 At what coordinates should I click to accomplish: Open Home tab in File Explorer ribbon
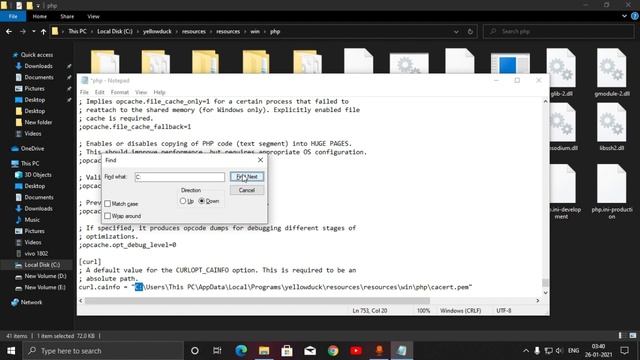[40, 16]
